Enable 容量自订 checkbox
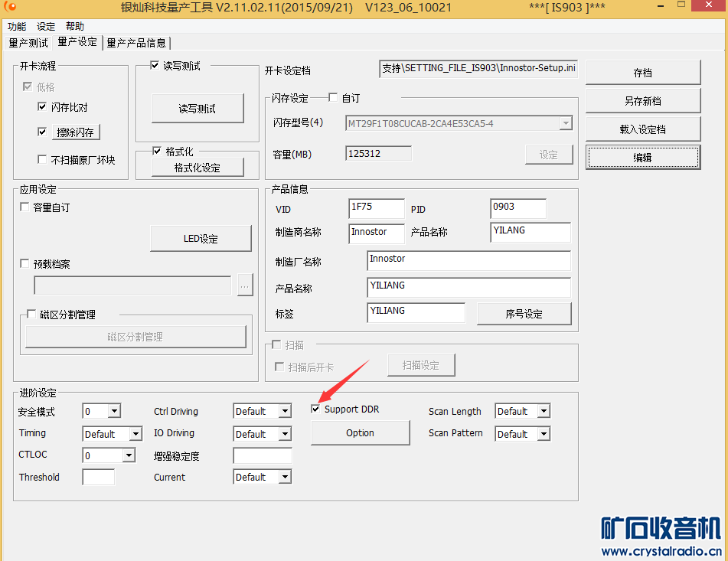 (24, 207)
